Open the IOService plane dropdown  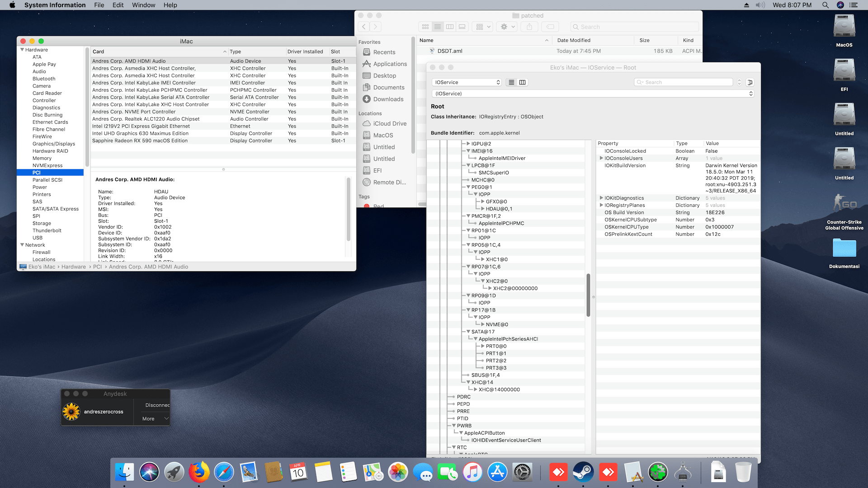point(467,82)
